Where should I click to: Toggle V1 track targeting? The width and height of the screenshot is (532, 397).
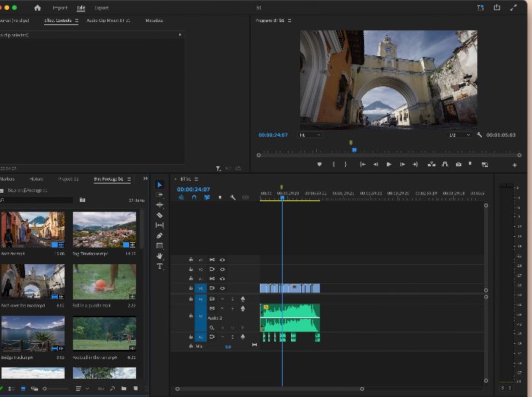tap(201, 288)
